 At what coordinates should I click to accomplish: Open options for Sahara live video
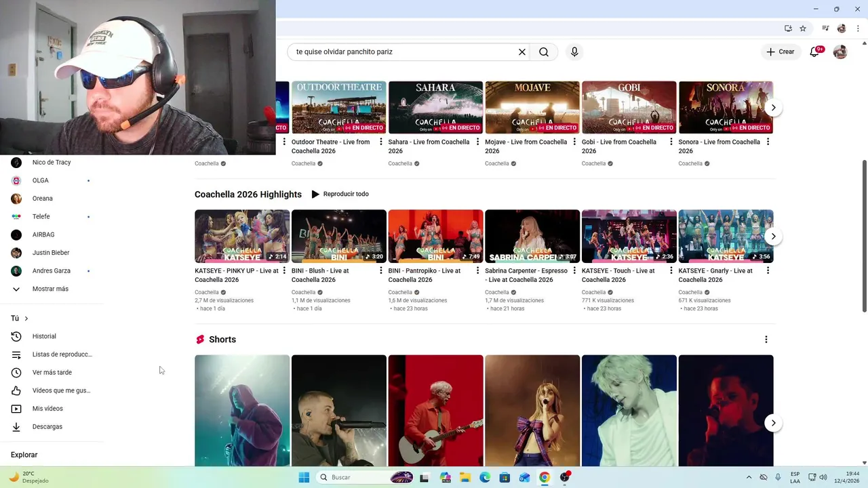click(477, 142)
